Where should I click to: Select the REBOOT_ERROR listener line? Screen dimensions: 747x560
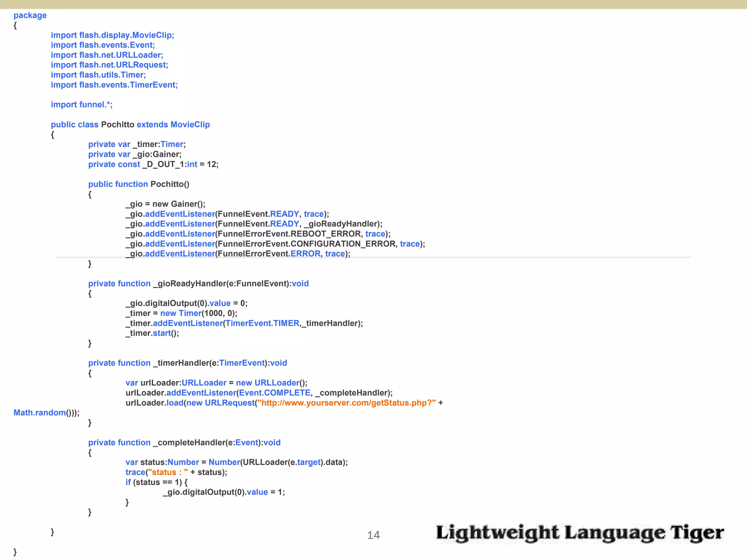(258, 234)
